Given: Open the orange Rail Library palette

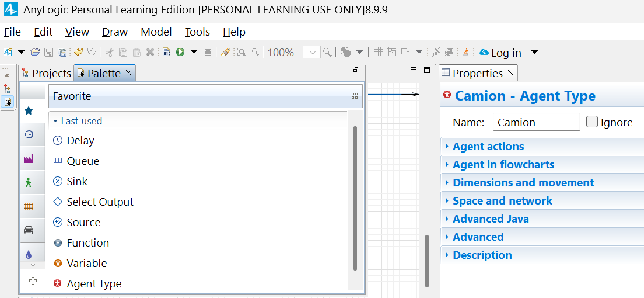Looking at the screenshot, I should click(x=29, y=206).
